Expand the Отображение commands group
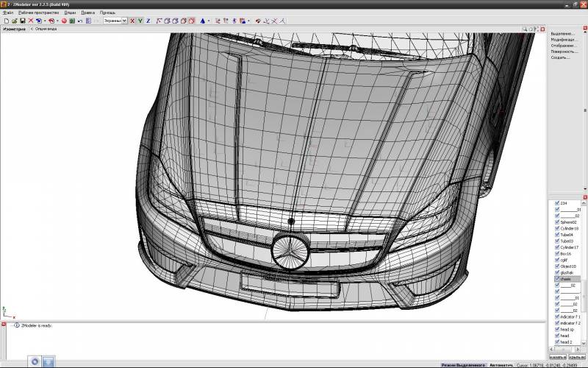588x368 pixels. pyautogui.click(x=564, y=46)
